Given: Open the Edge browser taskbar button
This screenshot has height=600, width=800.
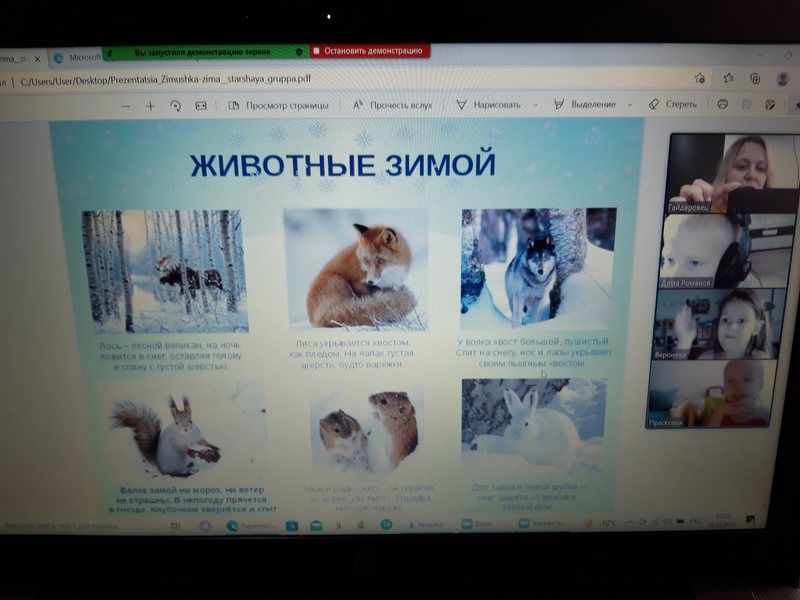Looking at the screenshot, I should click(251, 525).
